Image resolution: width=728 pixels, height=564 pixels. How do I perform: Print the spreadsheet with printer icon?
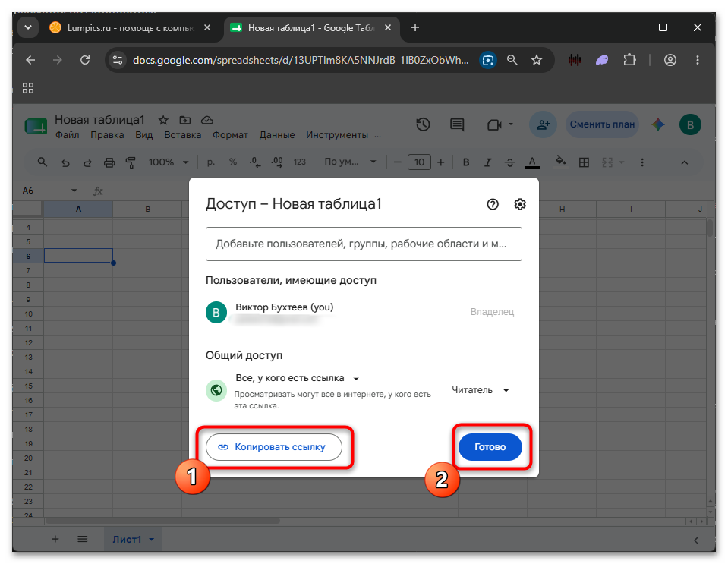coord(109,162)
